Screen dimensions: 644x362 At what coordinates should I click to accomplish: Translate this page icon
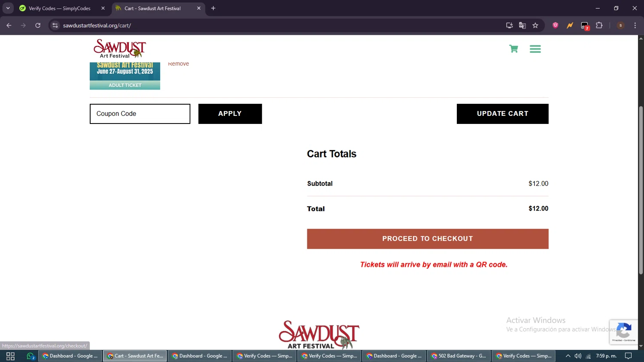(x=522, y=25)
